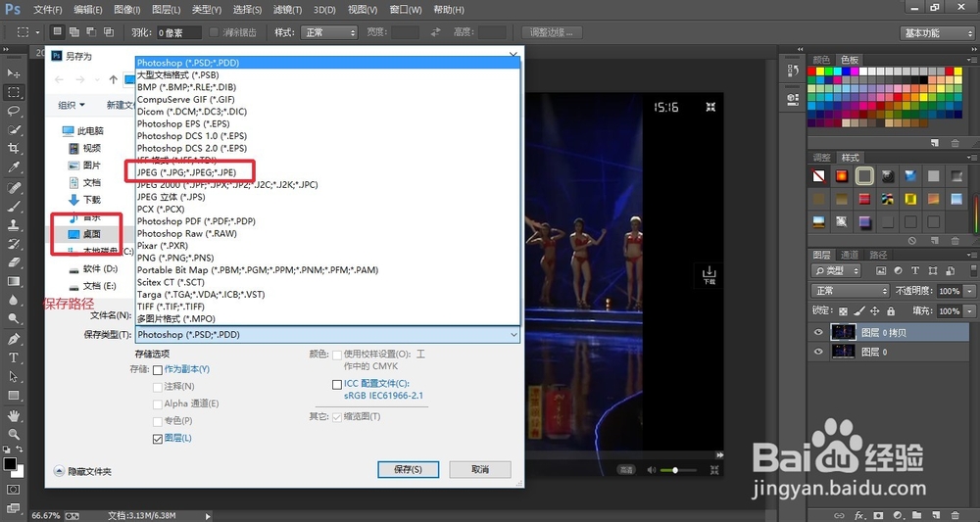This screenshot has width=980, height=522.
Task: Select the Spot Healing Brush tool
Action: pos(13,187)
